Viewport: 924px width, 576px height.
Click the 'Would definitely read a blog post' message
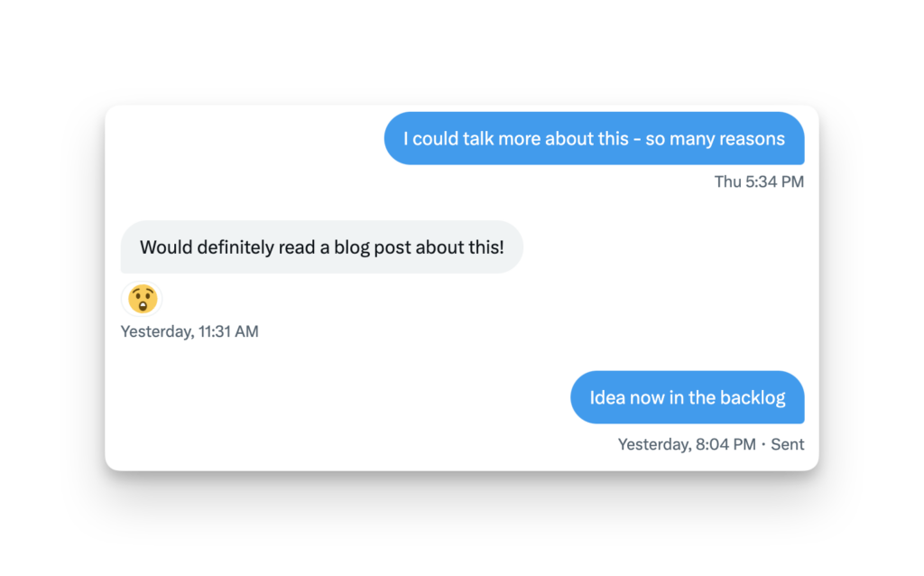point(321,246)
